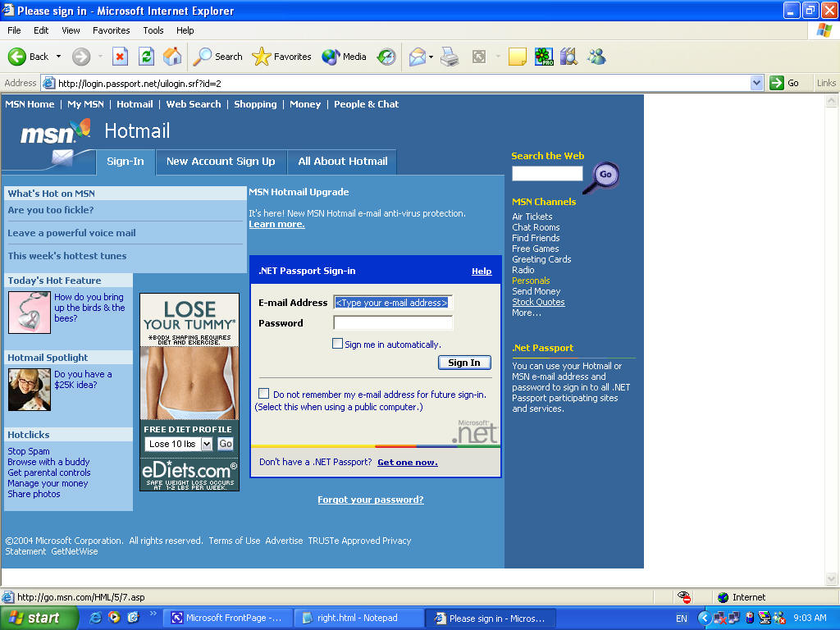Click the Search the Web text box
The image size is (840, 630).
tap(547, 174)
